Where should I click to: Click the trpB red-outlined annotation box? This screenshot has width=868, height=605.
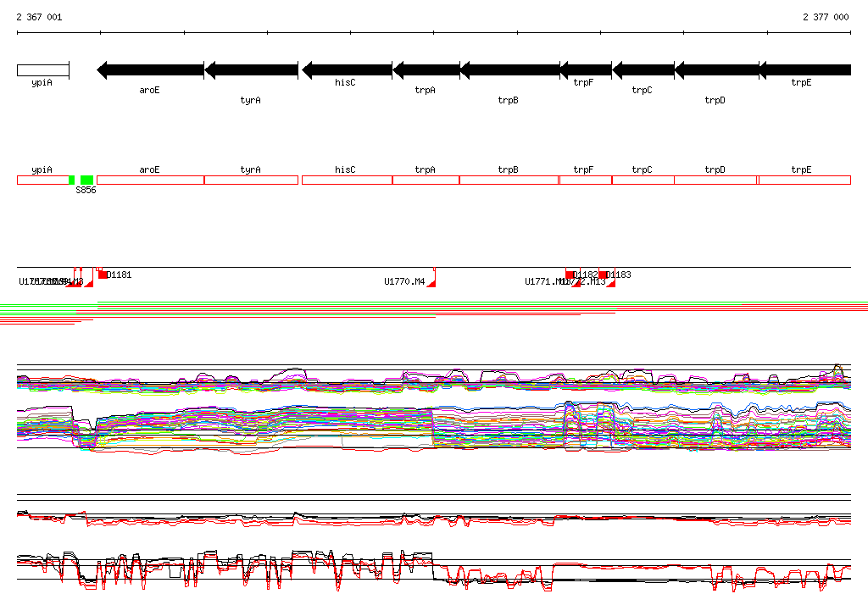coord(509,180)
